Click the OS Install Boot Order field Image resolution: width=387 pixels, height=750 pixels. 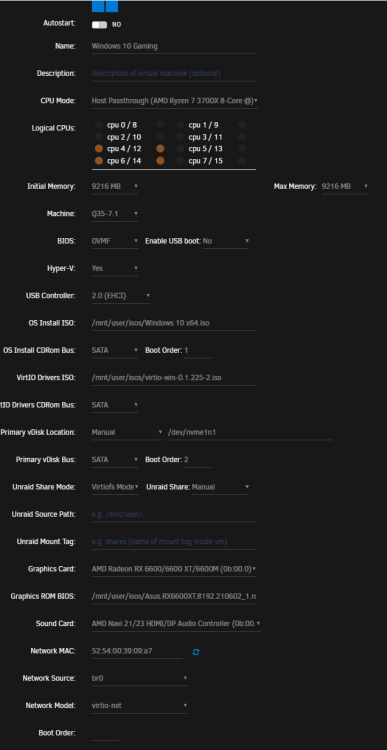tap(197, 351)
